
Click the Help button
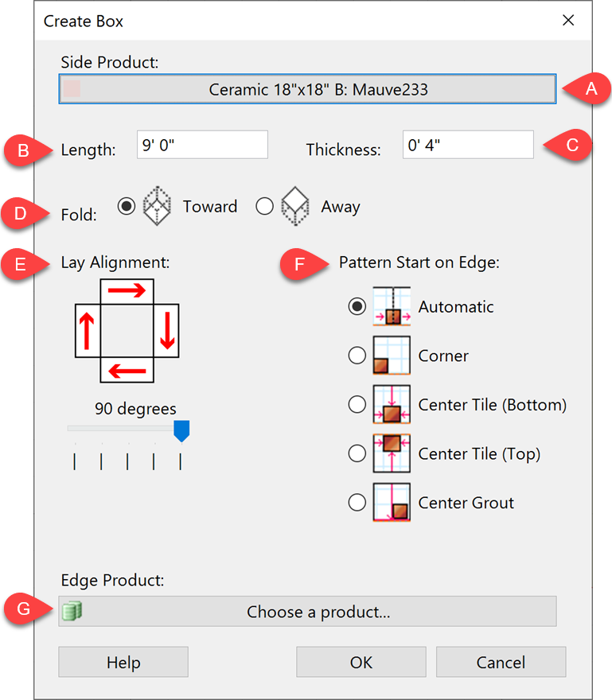(123, 662)
